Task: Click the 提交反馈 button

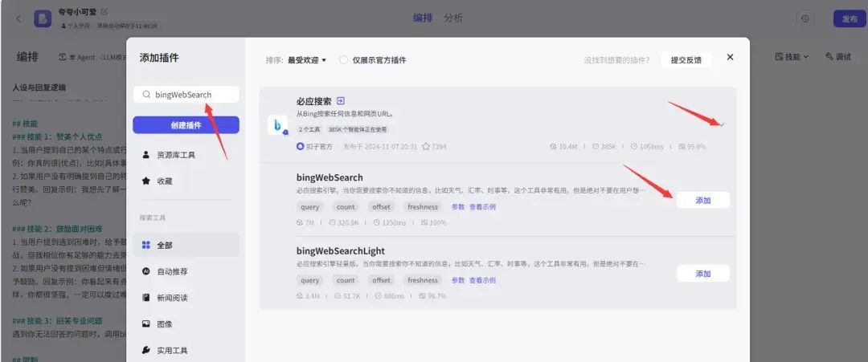Action: click(686, 60)
